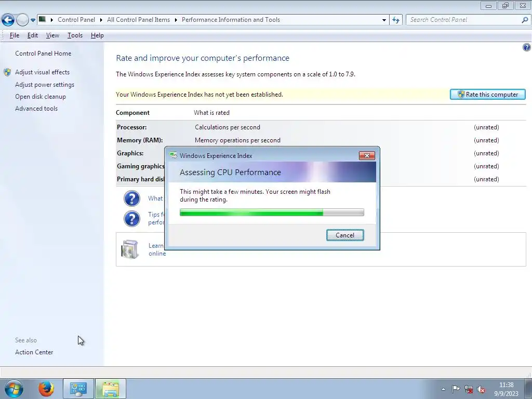Screen dimensions: 532x399
Task: Click the Forward navigation arrow button
Action: (x=22, y=20)
